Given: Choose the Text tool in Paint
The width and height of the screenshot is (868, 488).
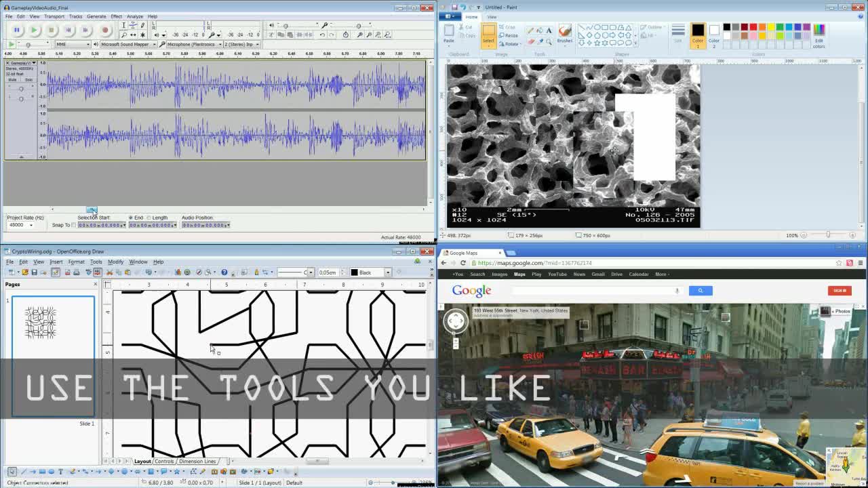Looking at the screenshot, I should (549, 30).
